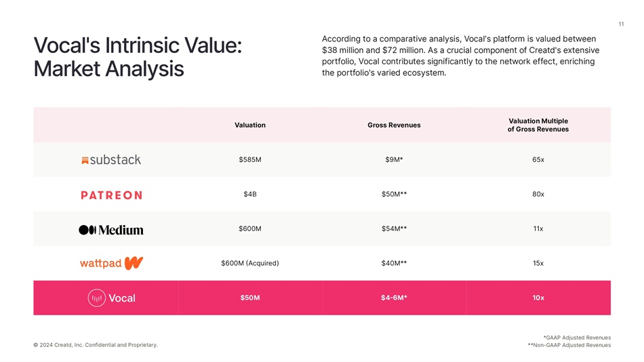
Task: Click Medium's $54M revenue cell
Action: tap(394, 229)
